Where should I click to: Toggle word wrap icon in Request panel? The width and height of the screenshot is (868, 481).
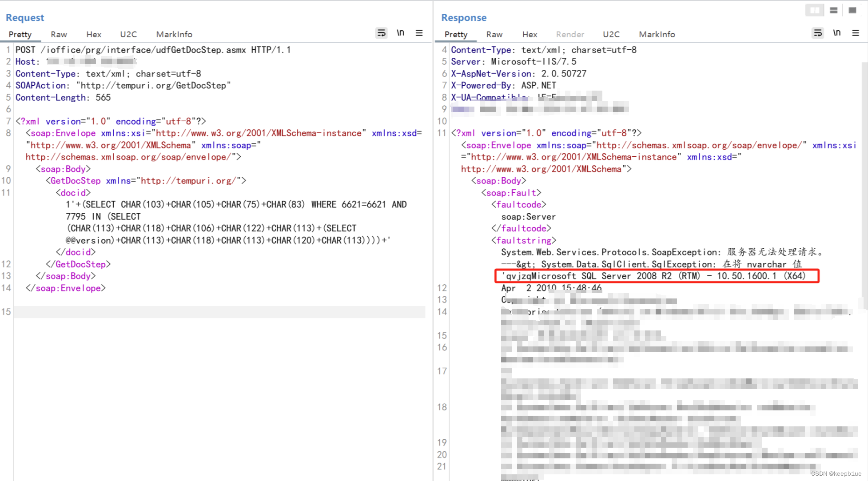(381, 33)
